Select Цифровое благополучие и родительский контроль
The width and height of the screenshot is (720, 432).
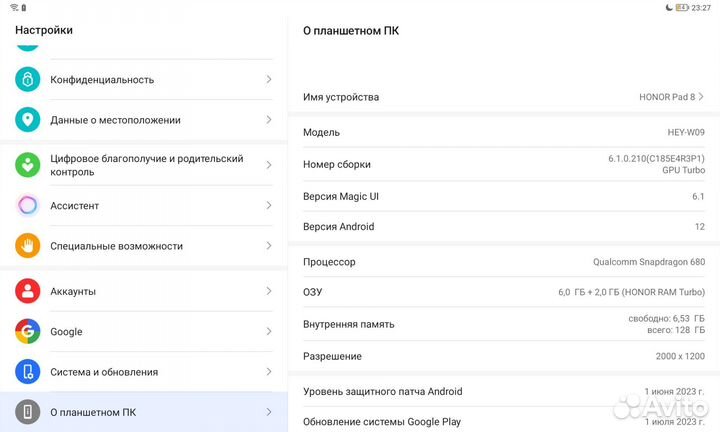tap(144, 165)
